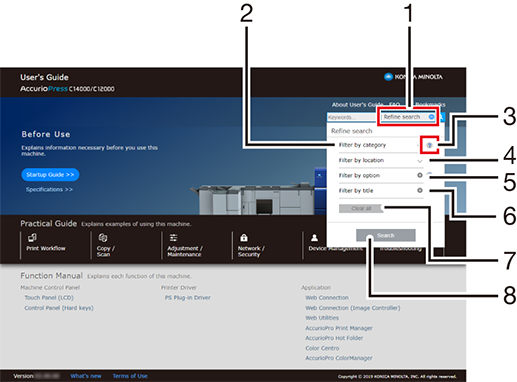Image resolution: width=517 pixels, height=382 pixels.
Task: Open the Copy / Scan guide icon
Action: (x=103, y=238)
